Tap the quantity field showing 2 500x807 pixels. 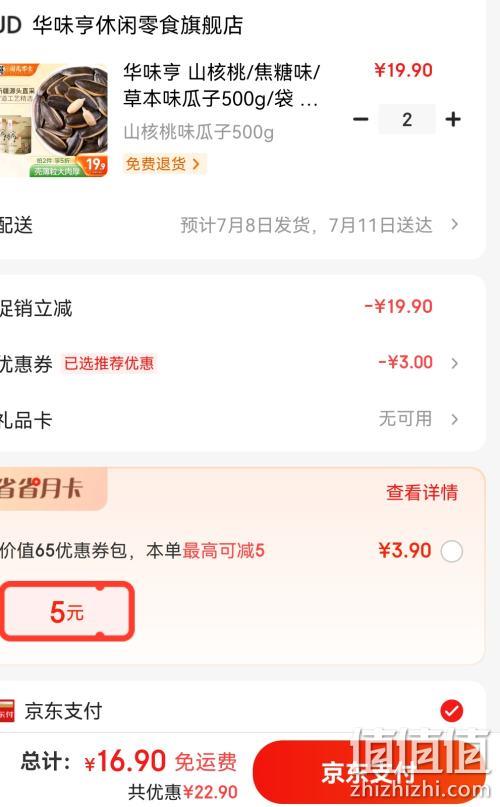[407, 119]
